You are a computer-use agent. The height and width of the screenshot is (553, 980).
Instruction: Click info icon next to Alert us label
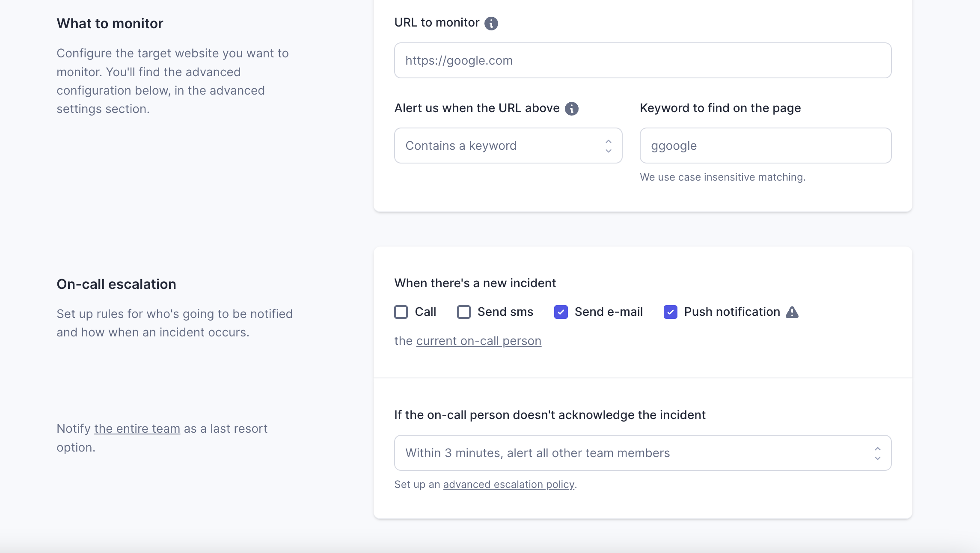[571, 109]
